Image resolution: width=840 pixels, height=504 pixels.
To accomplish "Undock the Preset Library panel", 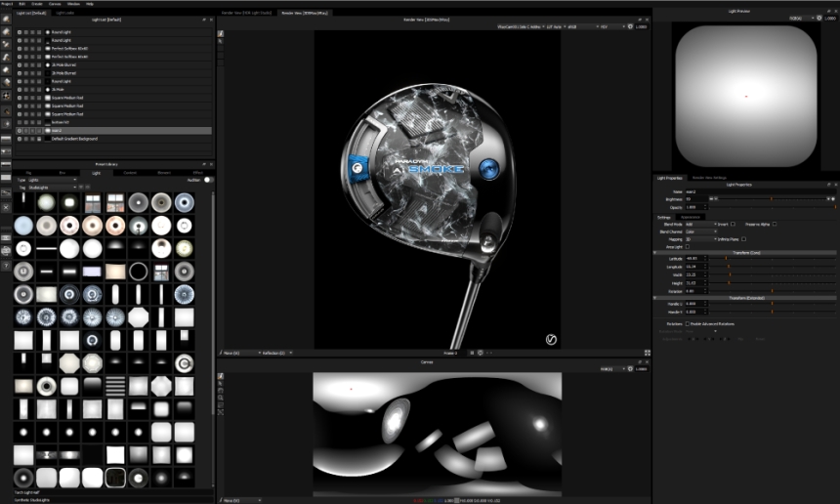I will [202, 164].
